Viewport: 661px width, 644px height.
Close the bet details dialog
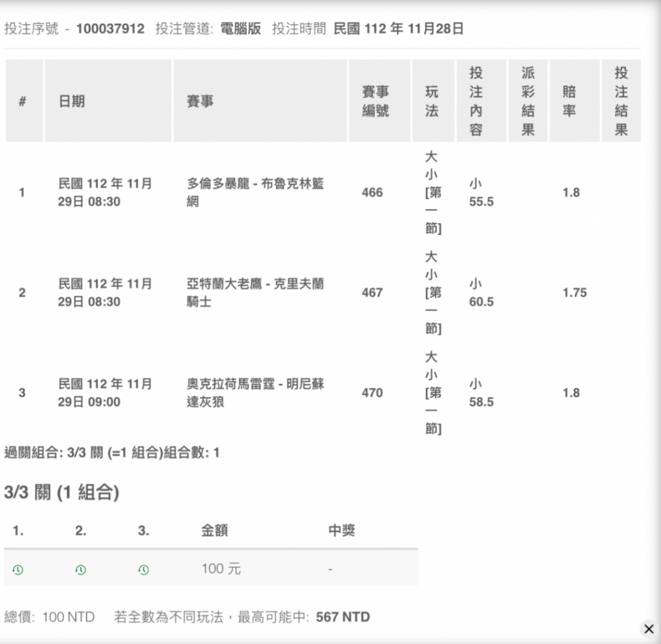[649, 629]
